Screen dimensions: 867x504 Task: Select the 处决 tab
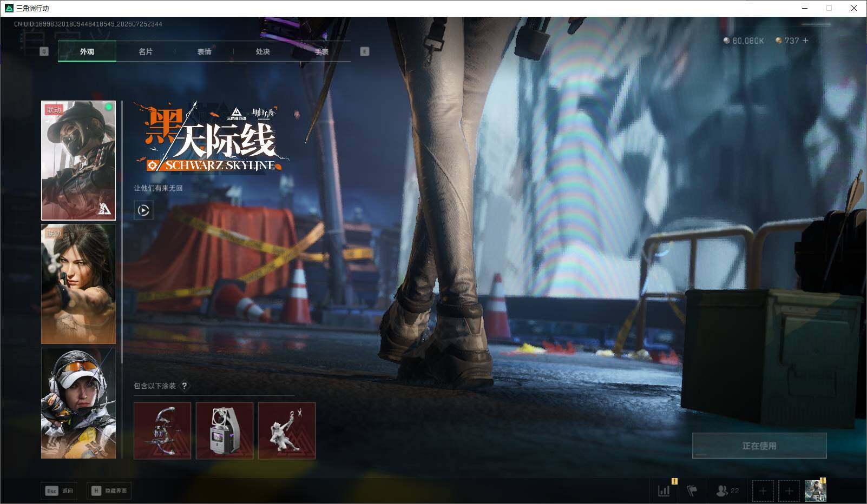coord(262,51)
